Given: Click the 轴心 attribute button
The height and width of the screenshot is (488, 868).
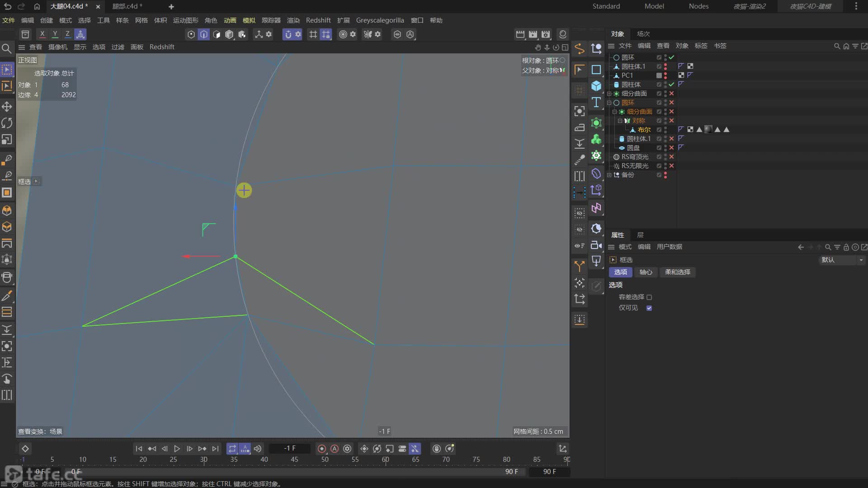Looking at the screenshot, I should (x=646, y=272).
